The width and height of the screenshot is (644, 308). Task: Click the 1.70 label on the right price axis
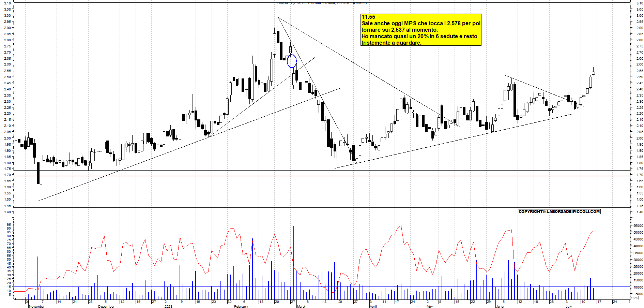[x=640, y=175]
